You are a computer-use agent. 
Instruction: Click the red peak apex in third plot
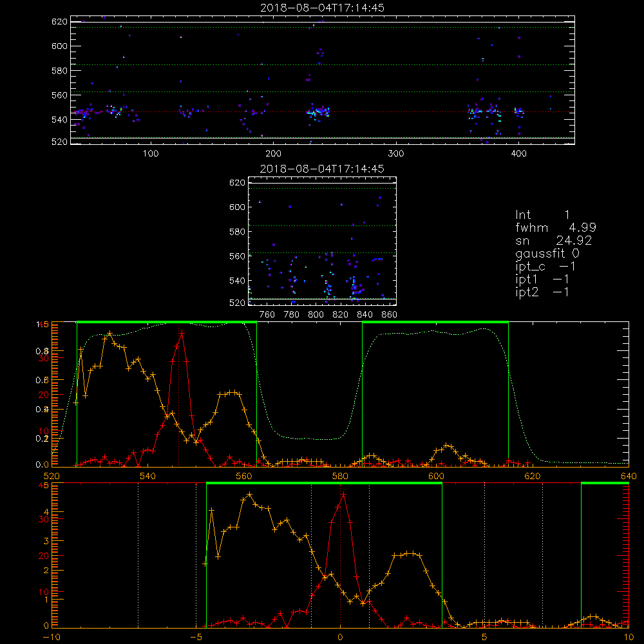pyautogui.click(x=182, y=334)
